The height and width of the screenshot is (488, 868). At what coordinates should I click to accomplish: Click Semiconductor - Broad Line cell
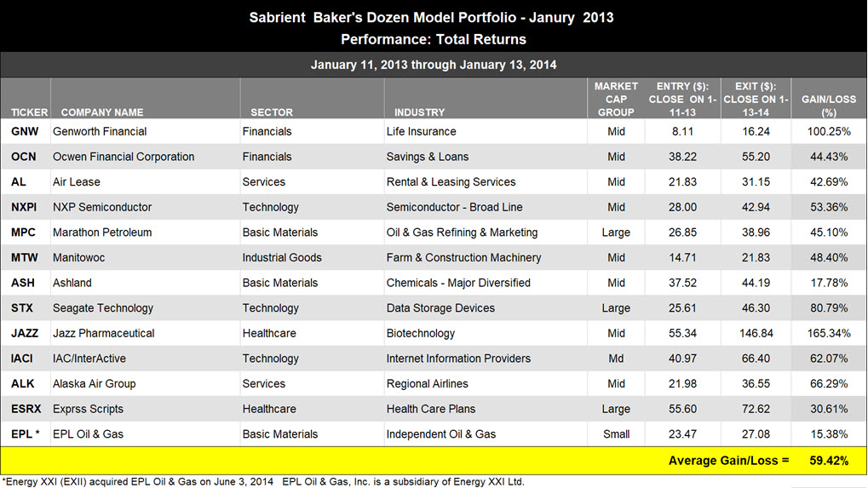click(x=455, y=208)
